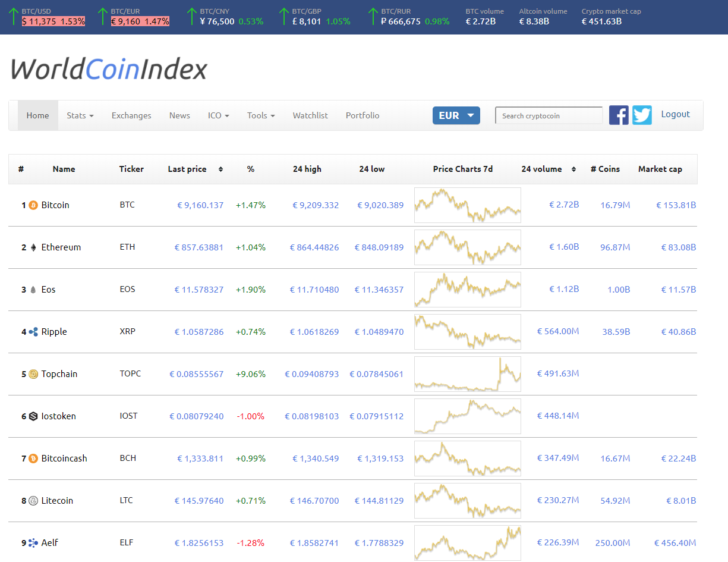
Task: Click the BTC/CNY ¥ 76,500 ticker value
Action: pos(217,21)
